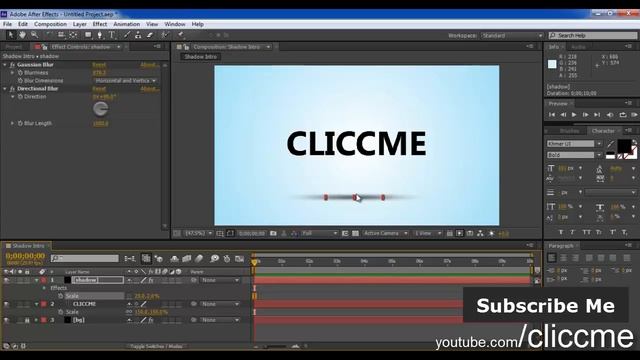Collapse the Directional Blur effect
640x360 pixels.
point(5,89)
